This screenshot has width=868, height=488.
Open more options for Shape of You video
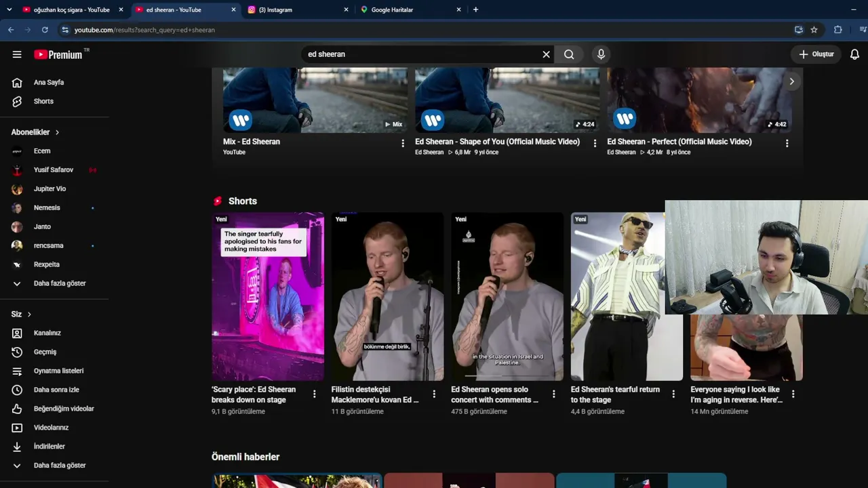pos(595,143)
